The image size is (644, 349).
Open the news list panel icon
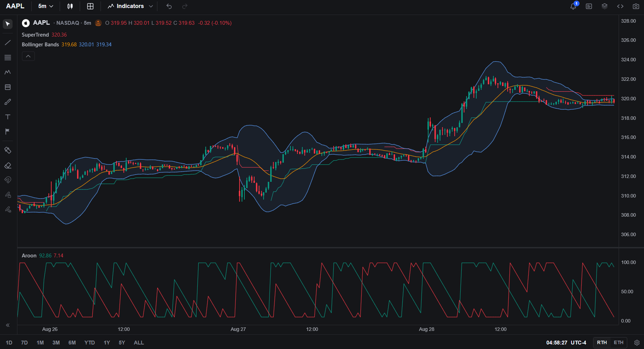point(589,6)
